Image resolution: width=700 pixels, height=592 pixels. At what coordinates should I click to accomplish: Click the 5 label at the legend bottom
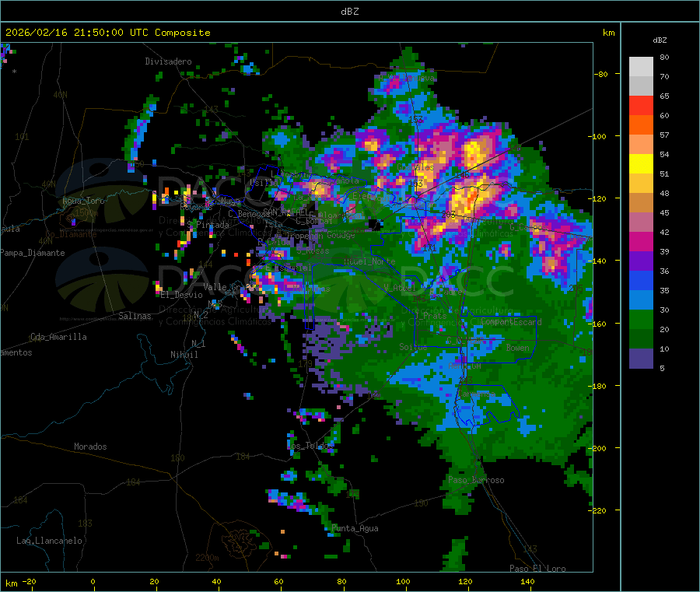click(662, 368)
